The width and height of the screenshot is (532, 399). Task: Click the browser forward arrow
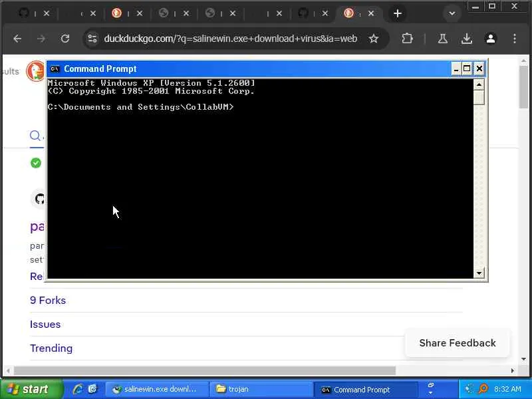point(41,39)
